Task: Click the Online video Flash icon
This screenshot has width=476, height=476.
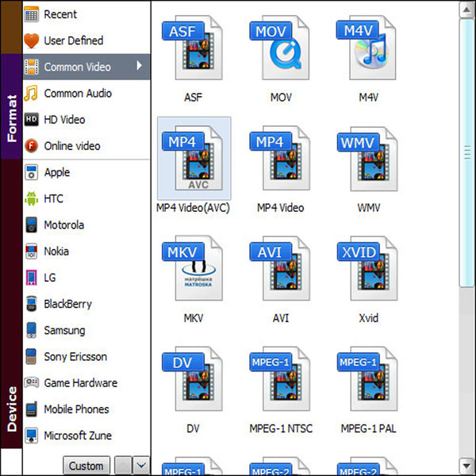Action: point(31,146)
